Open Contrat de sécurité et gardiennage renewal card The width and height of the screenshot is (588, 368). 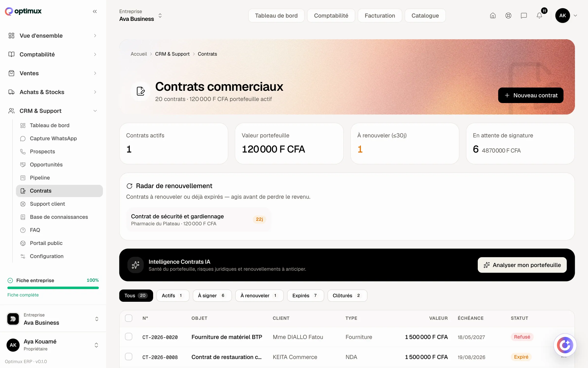pos(198,220)
